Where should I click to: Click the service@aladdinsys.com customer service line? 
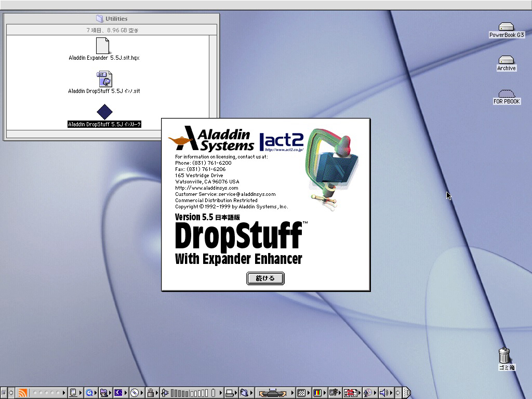[225, 194]
